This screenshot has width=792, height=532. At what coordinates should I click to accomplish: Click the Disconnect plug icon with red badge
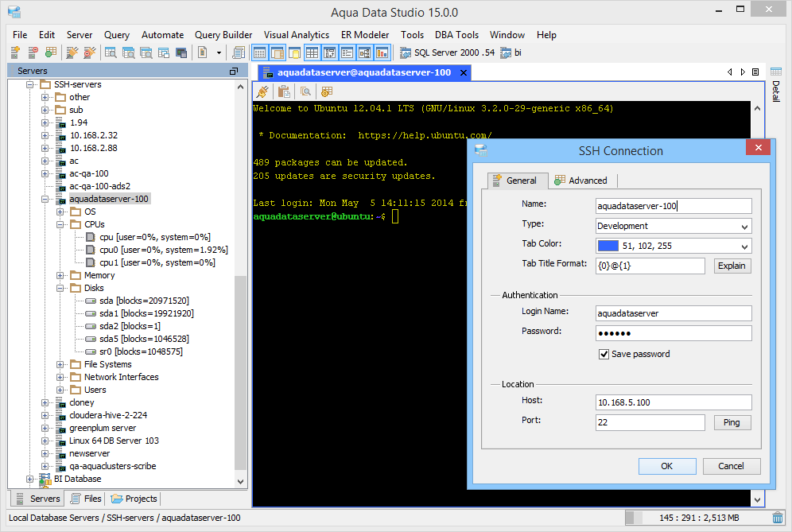point(90,52)
